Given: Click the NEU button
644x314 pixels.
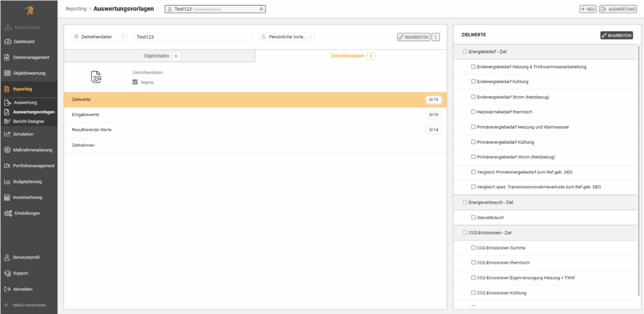Looking at the screenshot, I should click(x=587, y=9).
